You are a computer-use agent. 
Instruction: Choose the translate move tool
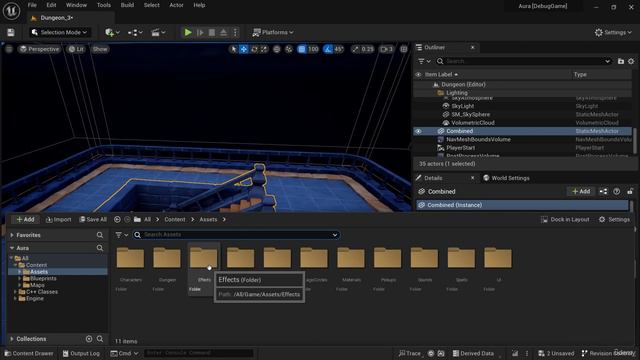pyautogui.click(x=244, y=49)
